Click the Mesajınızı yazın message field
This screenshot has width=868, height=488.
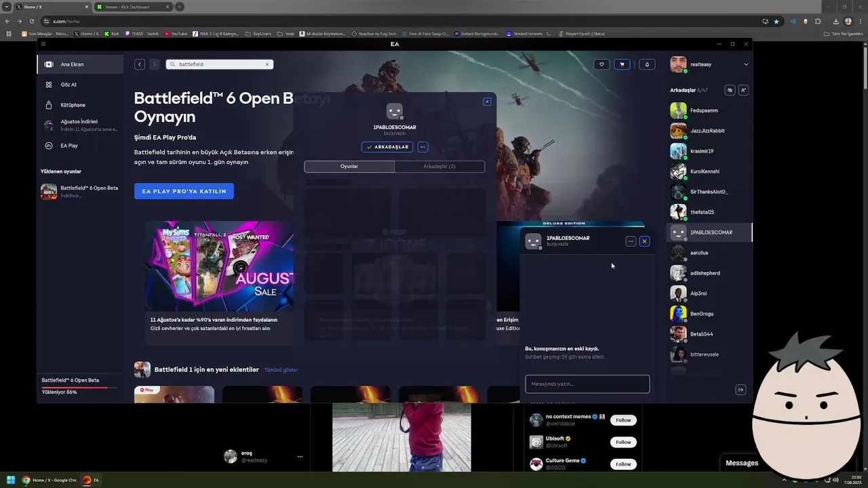click(587, 384)
